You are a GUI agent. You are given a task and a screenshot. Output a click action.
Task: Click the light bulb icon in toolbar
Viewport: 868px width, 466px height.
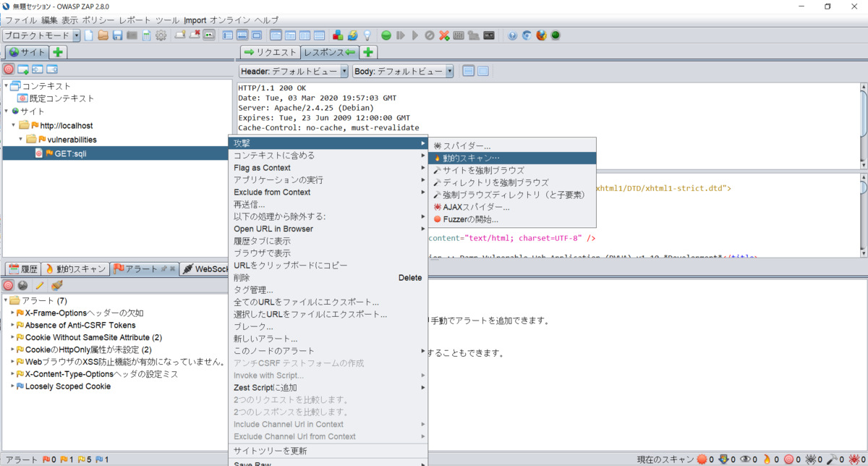tap(367, 35)
